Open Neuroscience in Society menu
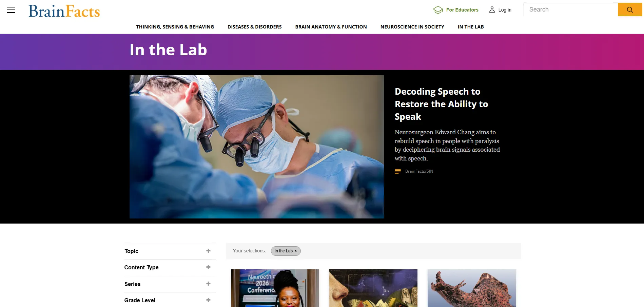Screen dimensions: 644x307 [x=412, y=27]
